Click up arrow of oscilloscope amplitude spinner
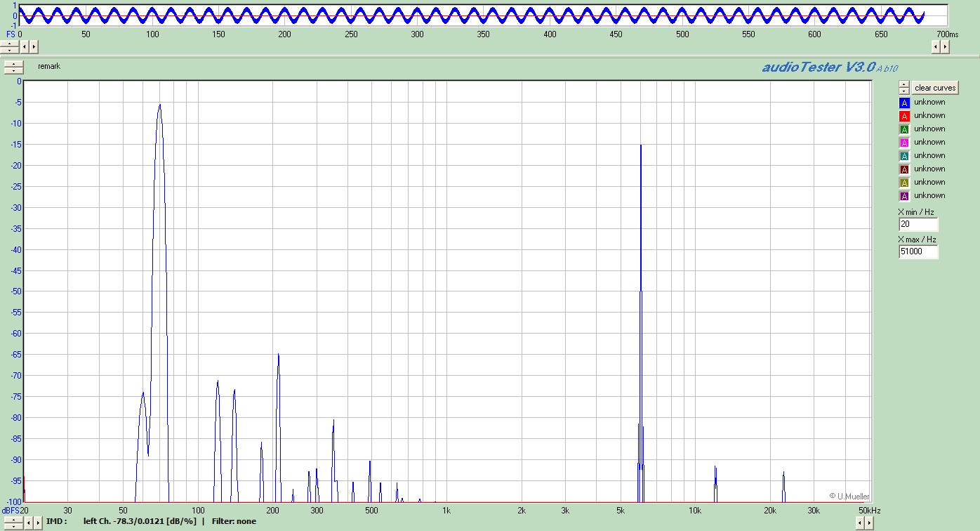 coord(10,44)
